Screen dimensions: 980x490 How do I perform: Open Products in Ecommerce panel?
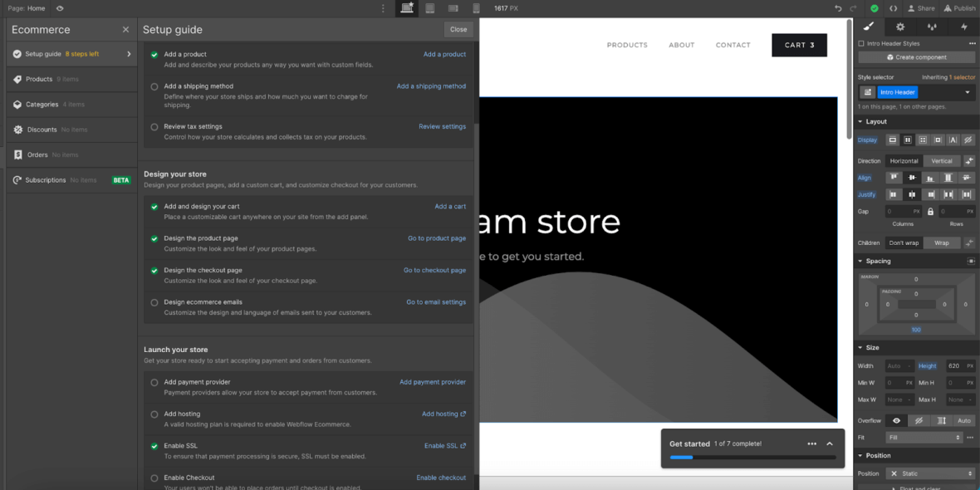click(71, 80)
